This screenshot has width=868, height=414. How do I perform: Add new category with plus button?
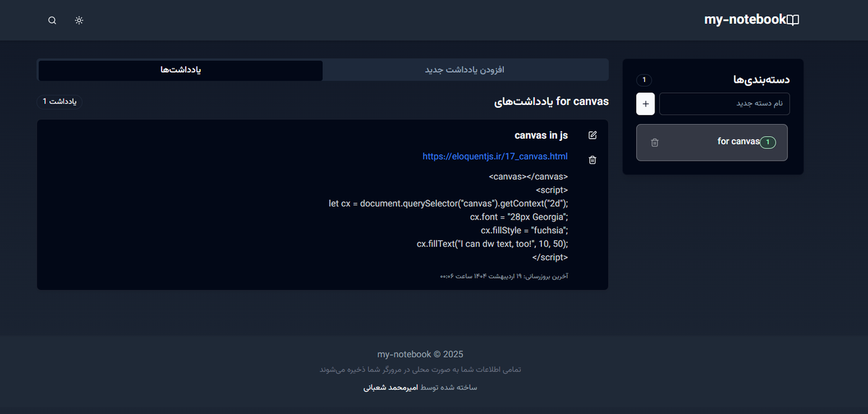pyautogui.click(x=646, y=104)
